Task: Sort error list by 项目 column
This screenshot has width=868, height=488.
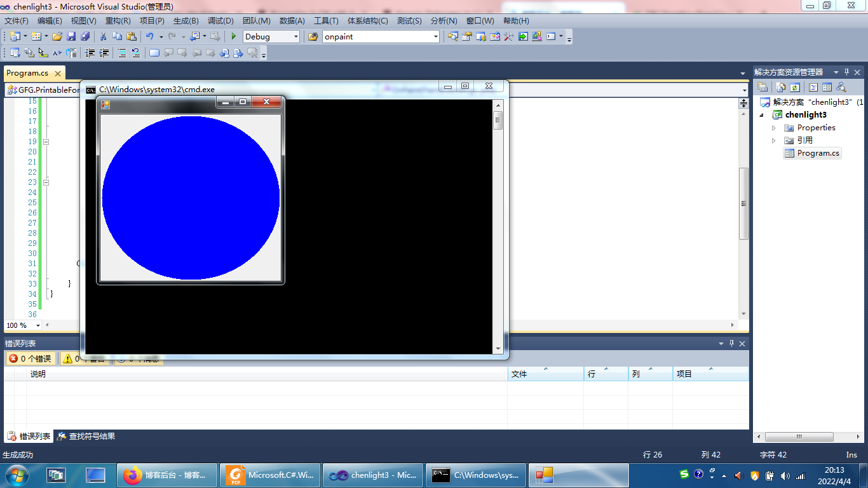Action: point(711,374)
